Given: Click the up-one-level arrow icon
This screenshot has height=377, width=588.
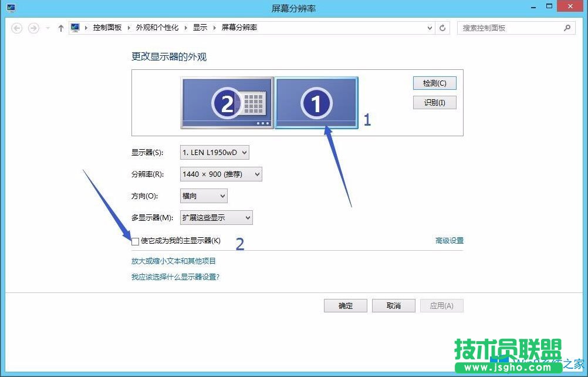Looking at the screenshot, I should 61,27.
